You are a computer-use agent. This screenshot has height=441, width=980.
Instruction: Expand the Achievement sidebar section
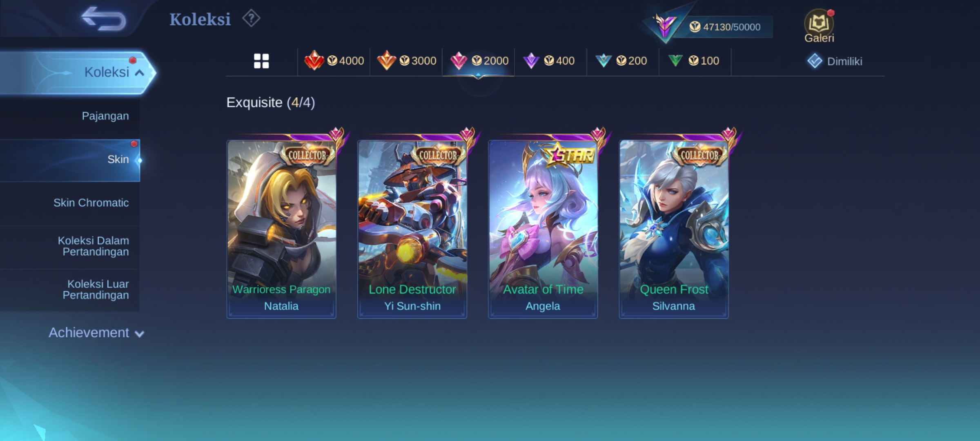coord(96,333)
